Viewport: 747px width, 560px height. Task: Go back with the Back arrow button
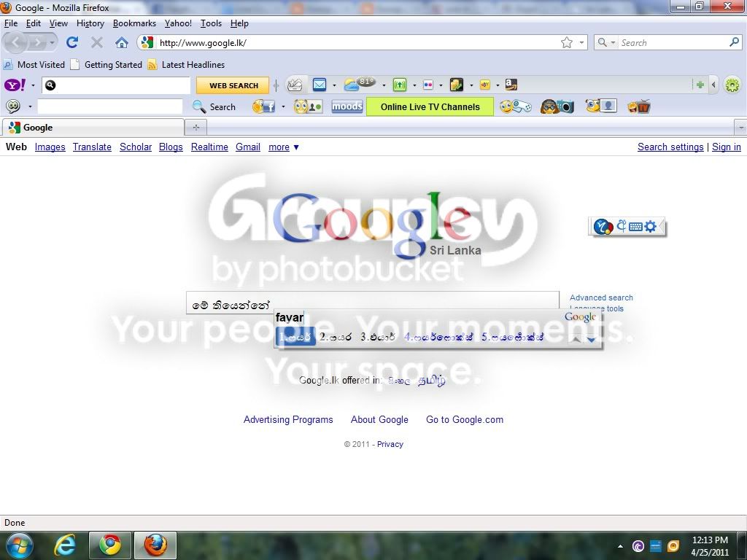(15, 43)
